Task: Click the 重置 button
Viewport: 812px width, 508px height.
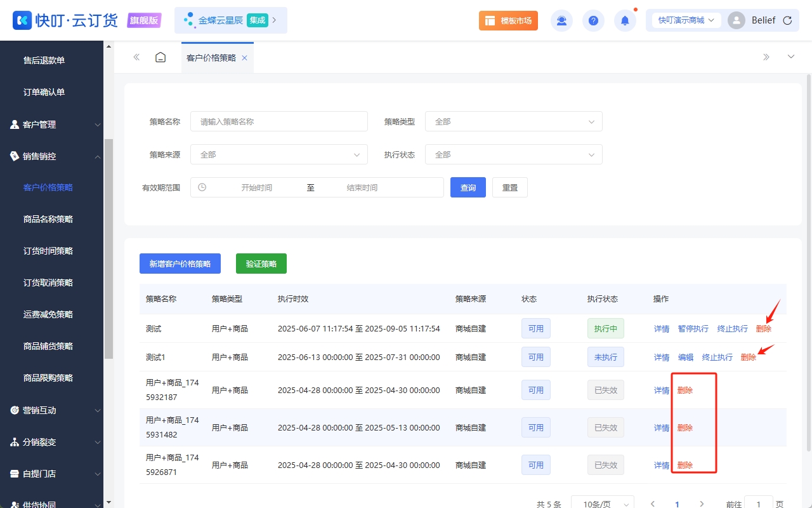Action: (x=510, y=187)
